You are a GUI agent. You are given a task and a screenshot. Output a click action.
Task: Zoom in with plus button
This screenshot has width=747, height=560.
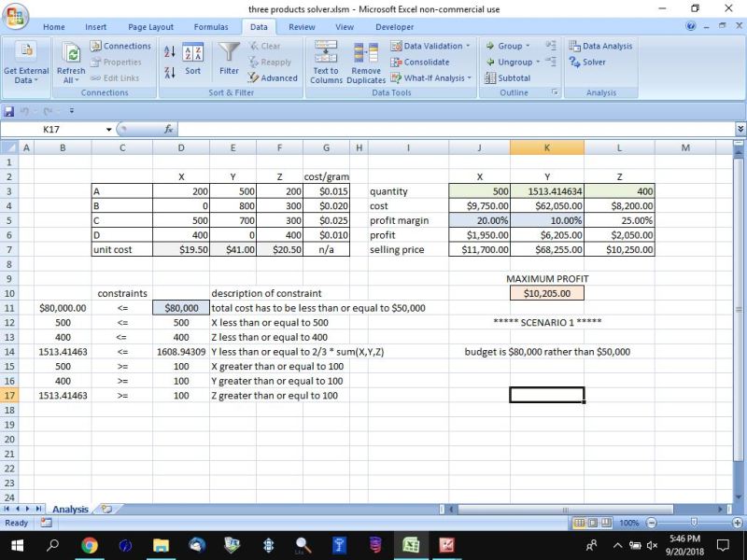click(x=738, y=523)
